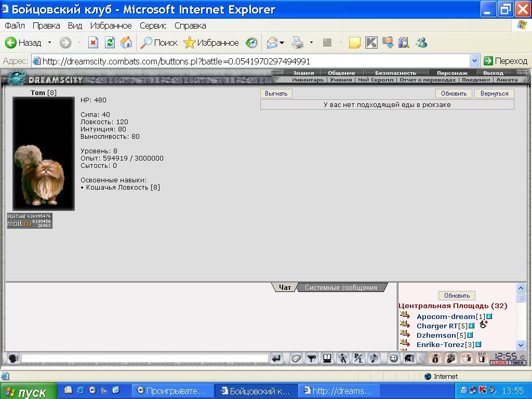The image size is (532, 399).
Task: Switch to the Системные сообщения tab
Action: coord(341,288)
